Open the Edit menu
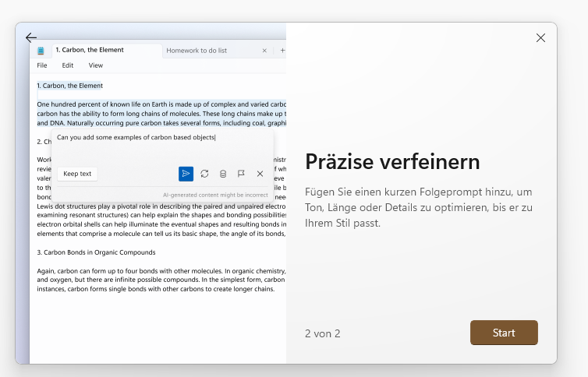This screenshot has width=588, height=377. [x=68, y=65]
